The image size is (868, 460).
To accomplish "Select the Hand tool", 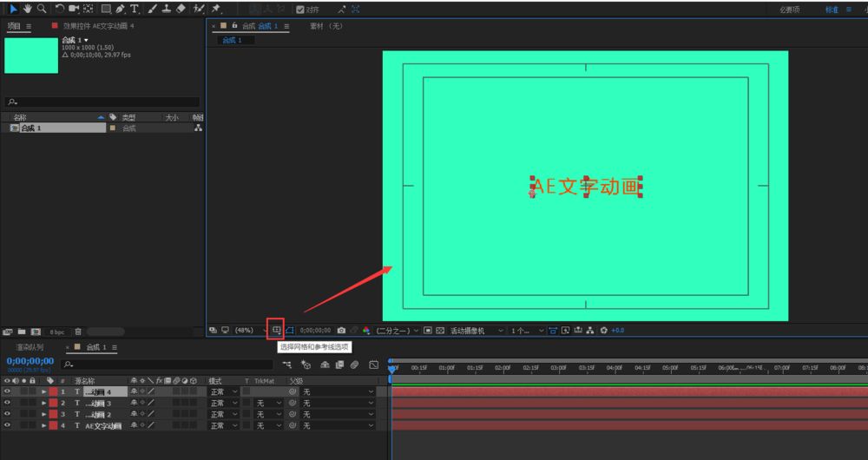I will click(28, 9).
